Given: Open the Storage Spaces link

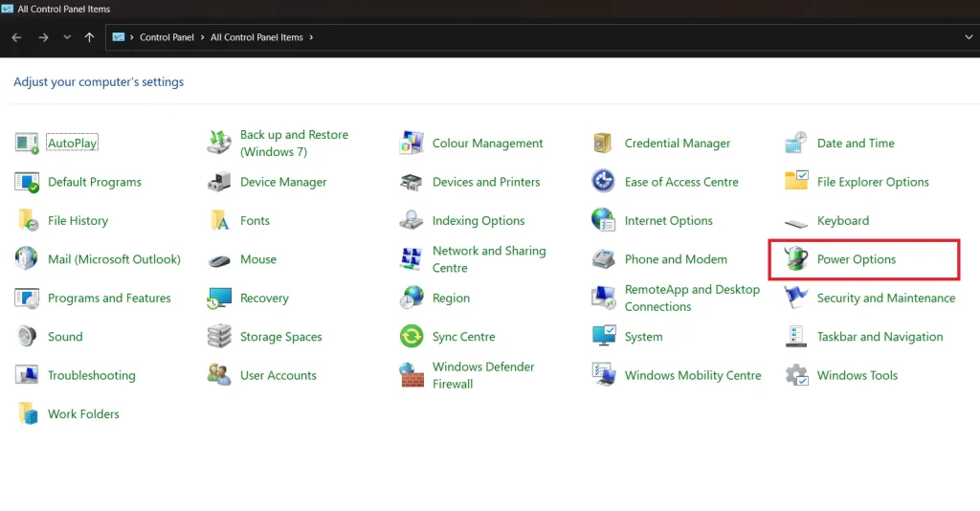Looking at the screenshot, I should point(281,337).
